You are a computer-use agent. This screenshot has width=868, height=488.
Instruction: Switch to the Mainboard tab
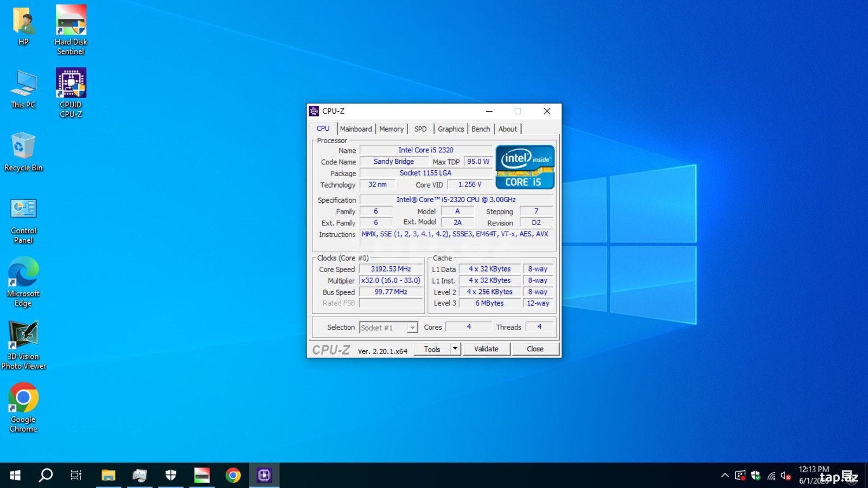point(356,129)
